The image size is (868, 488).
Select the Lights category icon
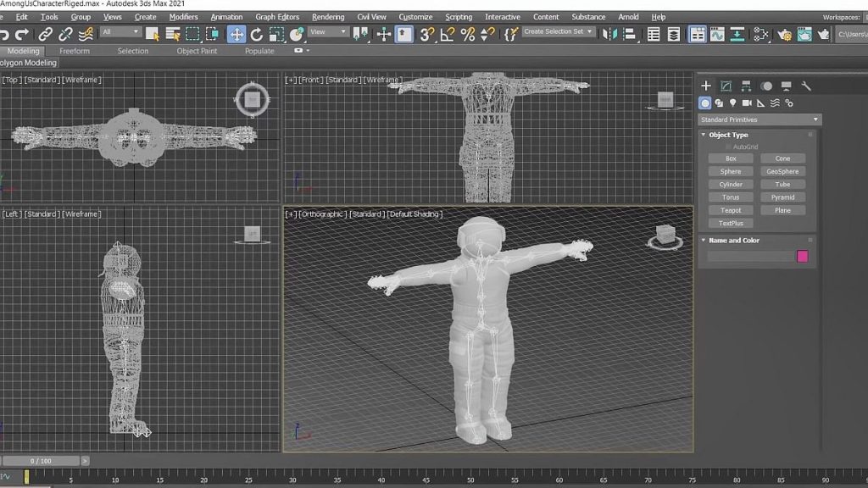[733, 103]
